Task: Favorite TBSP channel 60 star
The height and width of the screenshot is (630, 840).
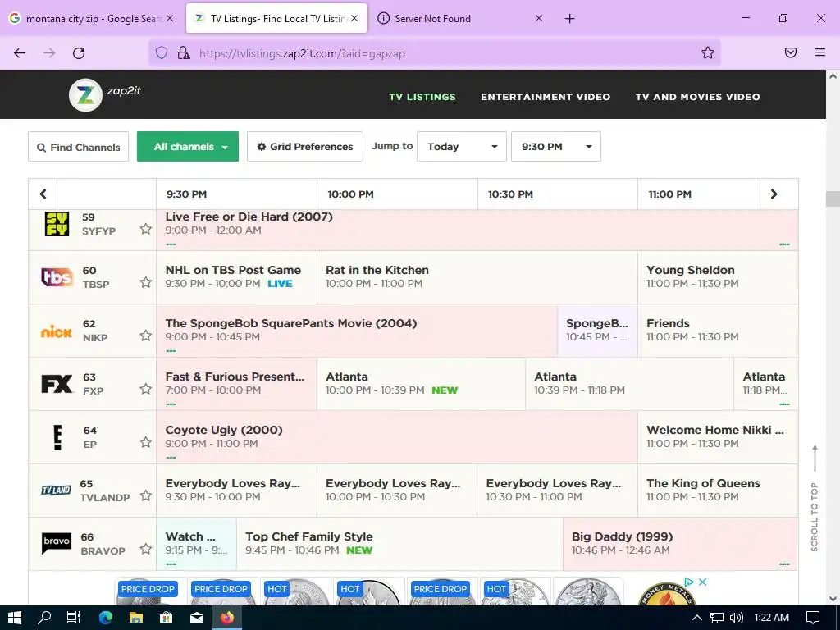Action: [x=146, y=282]
